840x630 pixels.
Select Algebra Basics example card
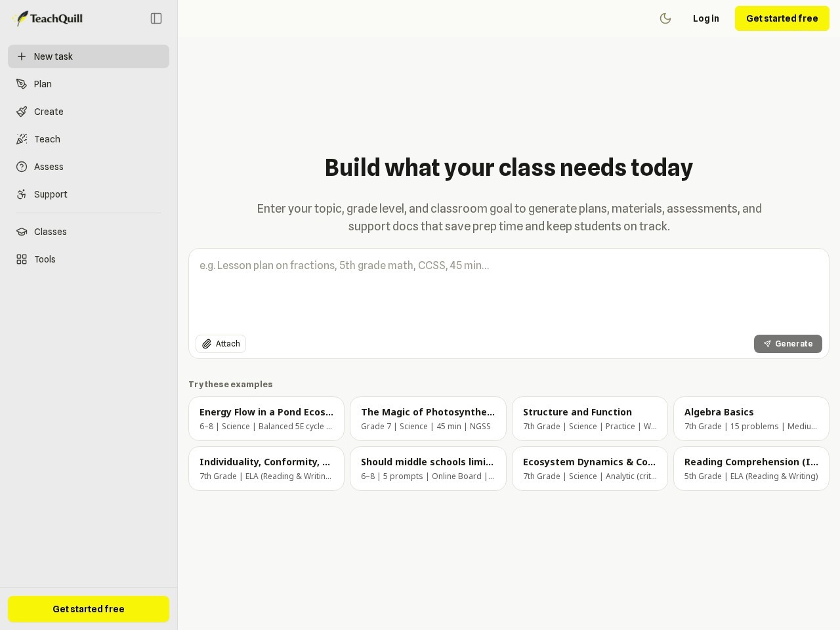(751, 419)
